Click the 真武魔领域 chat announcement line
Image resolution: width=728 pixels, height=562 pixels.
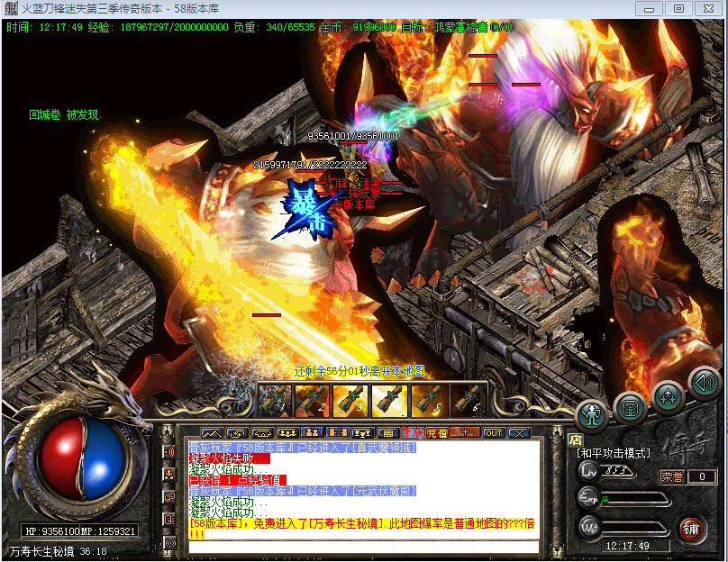point(303,448)
